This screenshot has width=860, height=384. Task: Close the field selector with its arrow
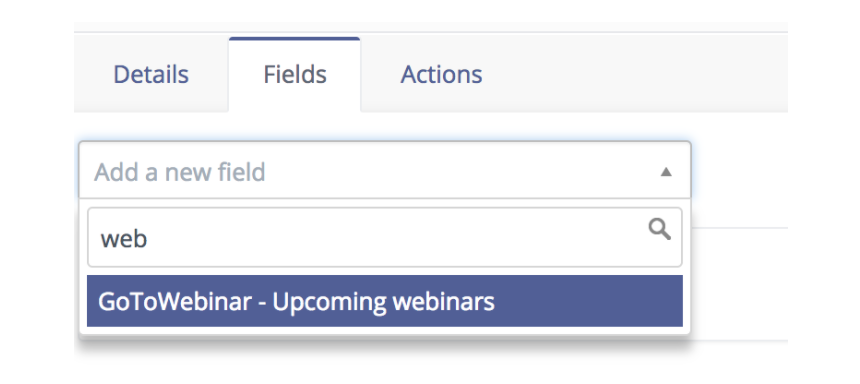pos(666,172)
